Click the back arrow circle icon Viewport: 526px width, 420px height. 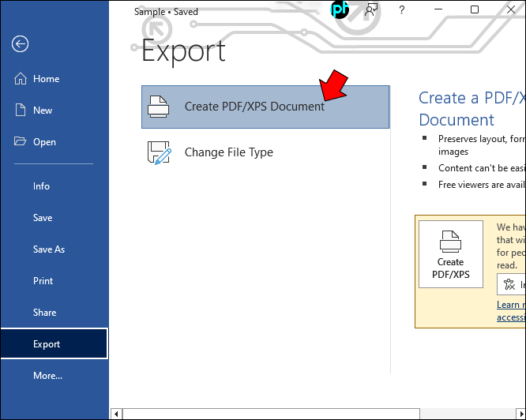(20, 44)
